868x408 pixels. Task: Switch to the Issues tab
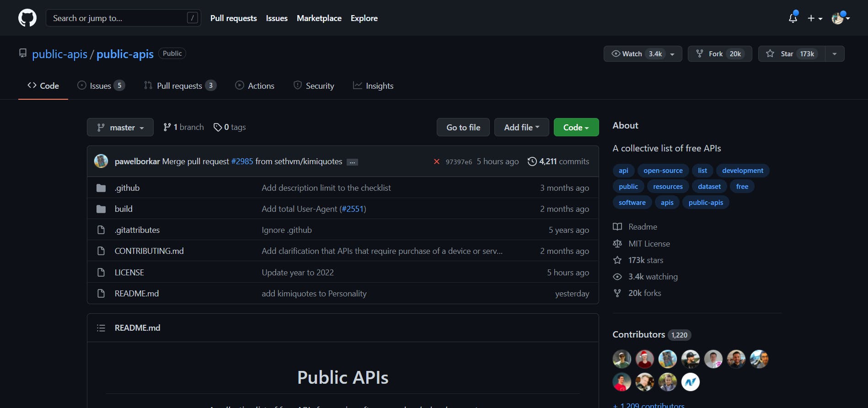tap(101, 86)
